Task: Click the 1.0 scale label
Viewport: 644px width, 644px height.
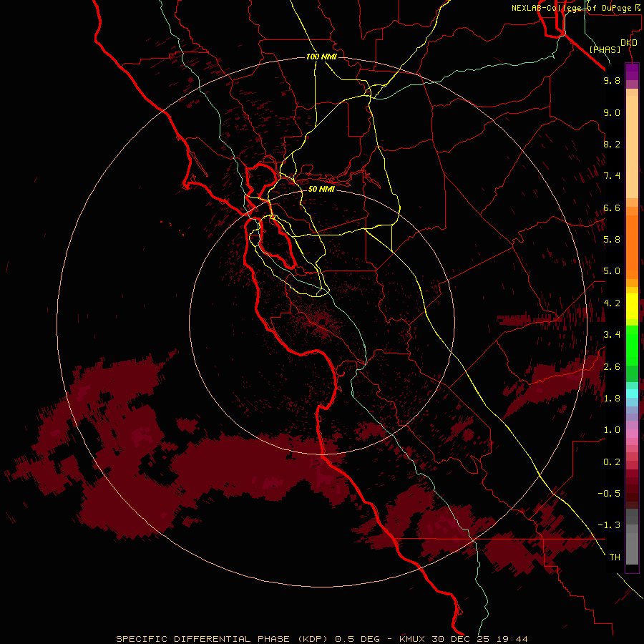Action: point(612,430)
